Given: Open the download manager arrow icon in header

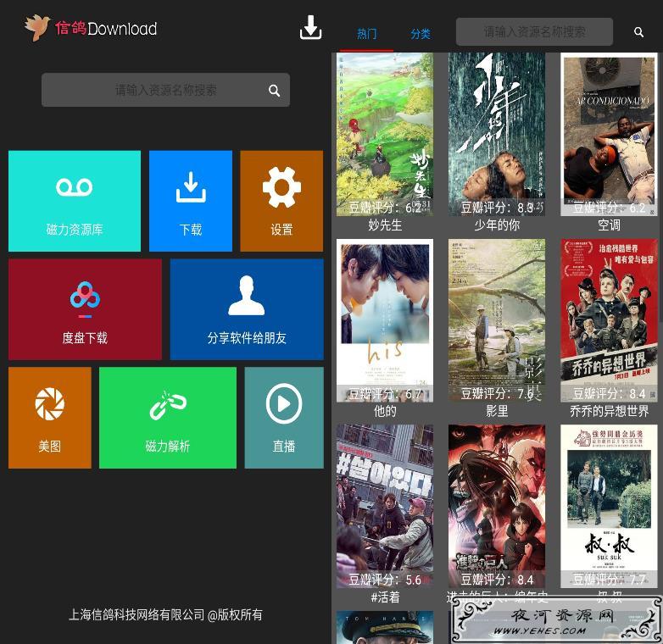Looking at the screenshot, I should point(311,27).
